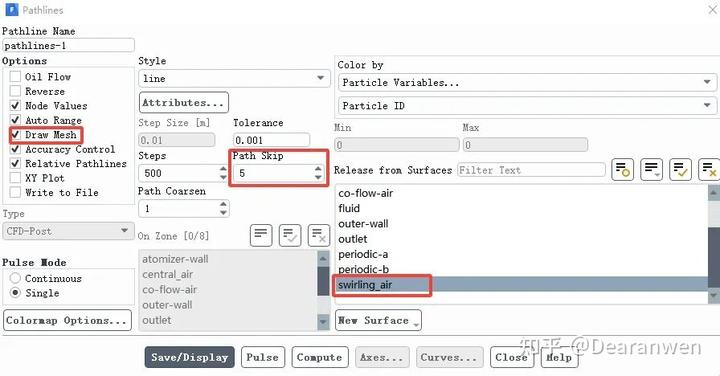Enable the XY Plot checkbox
This screenshot has height=376, width=720.
pyautogui.click(x=15, y=178)
